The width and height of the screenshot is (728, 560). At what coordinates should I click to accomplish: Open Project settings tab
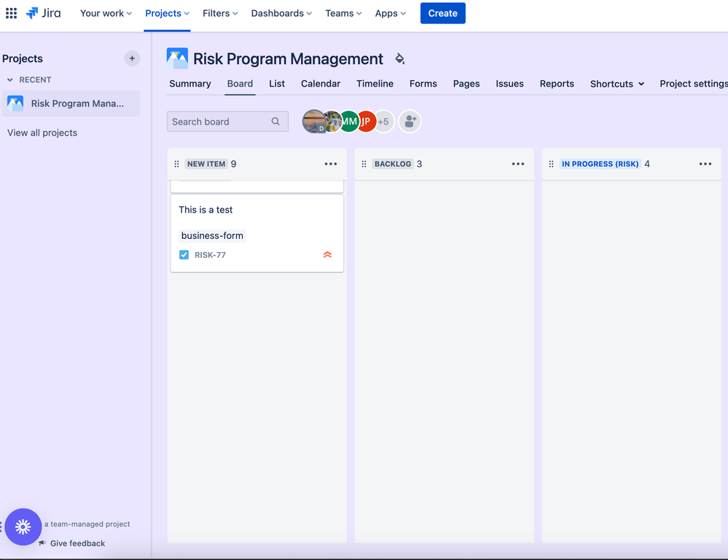click(x=693, y=84)
